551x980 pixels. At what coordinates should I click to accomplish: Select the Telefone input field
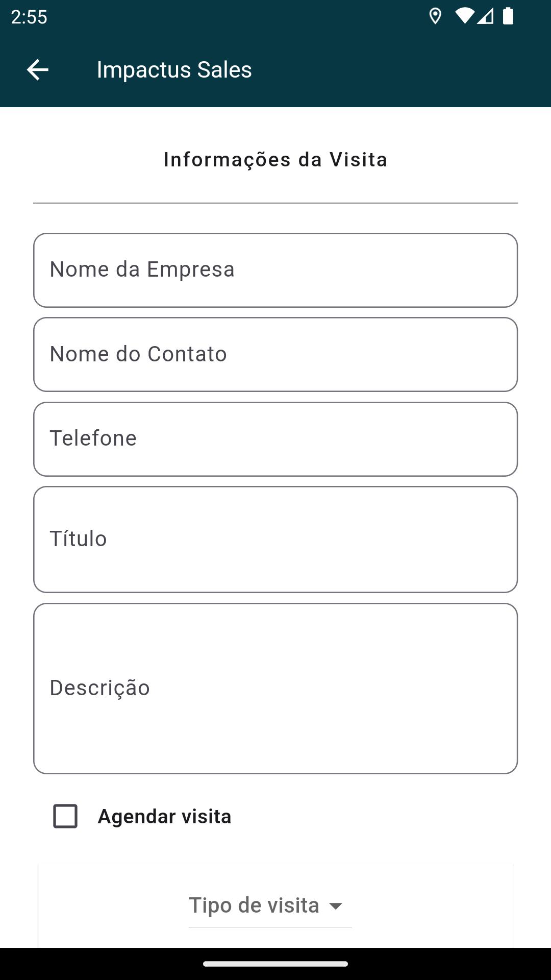[275, 439]
